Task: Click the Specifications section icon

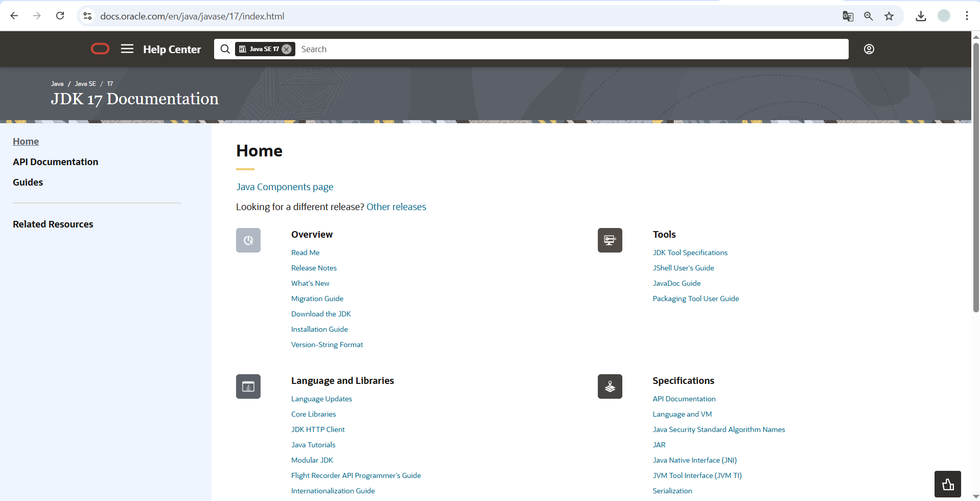Action: coord(610,386)
